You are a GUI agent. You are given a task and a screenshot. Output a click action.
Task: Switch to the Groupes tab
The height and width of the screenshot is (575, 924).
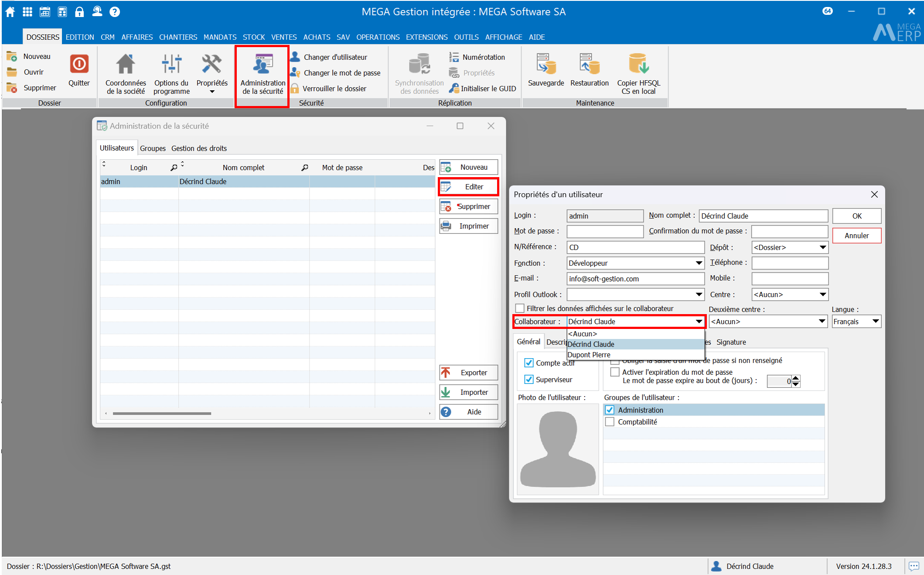click(153, 148)
